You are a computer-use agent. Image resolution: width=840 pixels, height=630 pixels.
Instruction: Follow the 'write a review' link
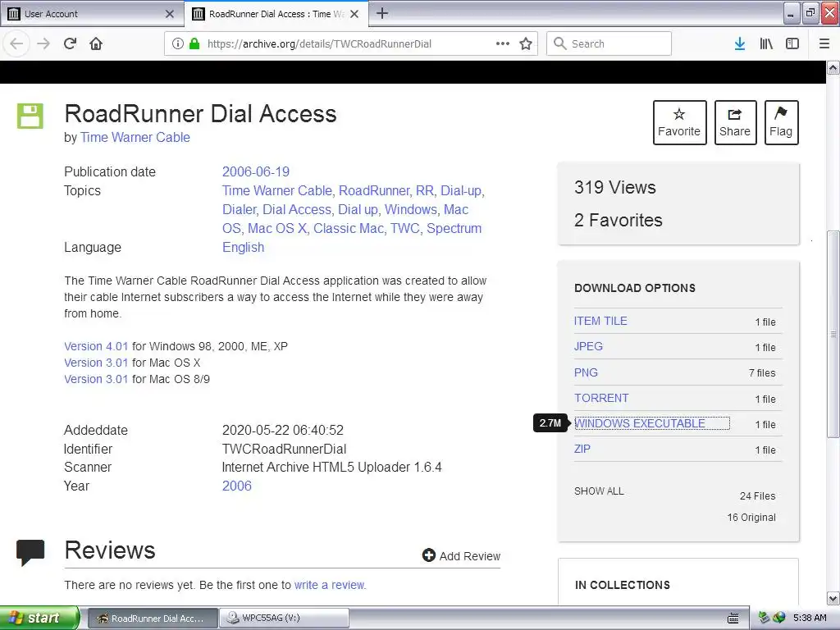[x=330, y=585]
